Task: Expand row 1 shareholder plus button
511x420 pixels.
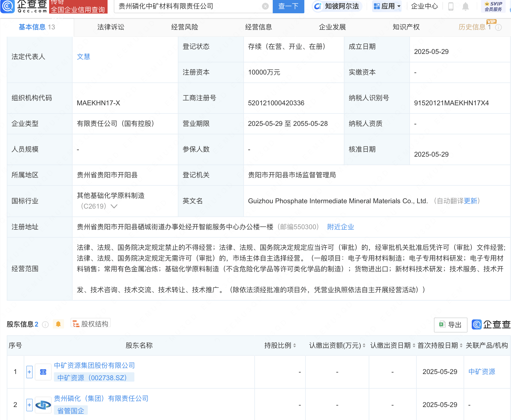Action: pos(29,372)
